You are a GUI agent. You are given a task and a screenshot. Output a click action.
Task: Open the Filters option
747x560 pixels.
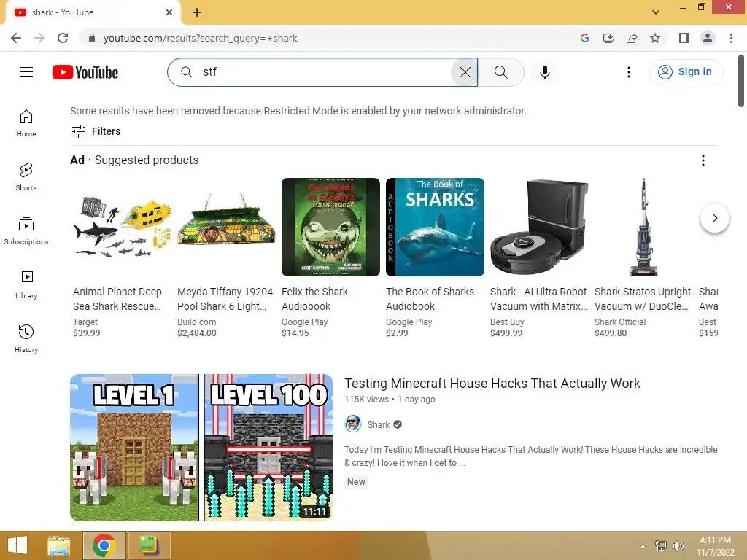(96, 131)
